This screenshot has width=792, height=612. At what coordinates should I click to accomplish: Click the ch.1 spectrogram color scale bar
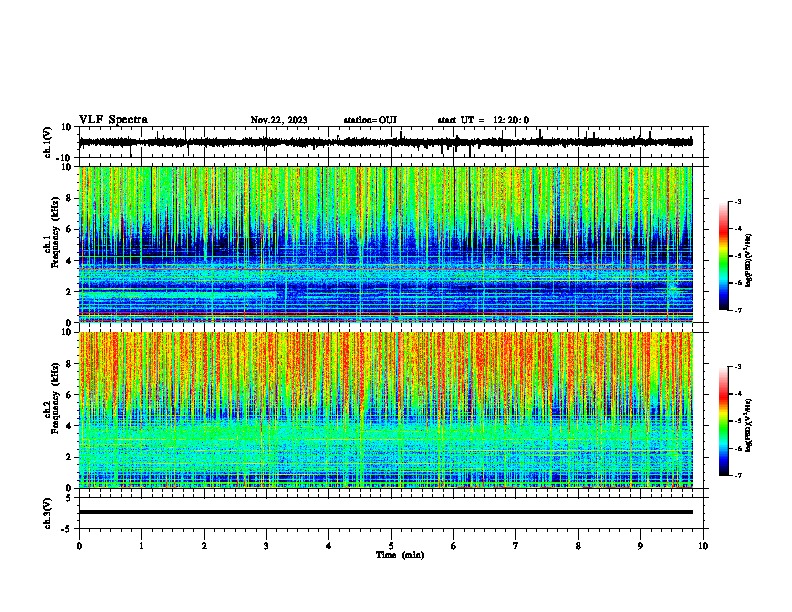coord(724,256)
